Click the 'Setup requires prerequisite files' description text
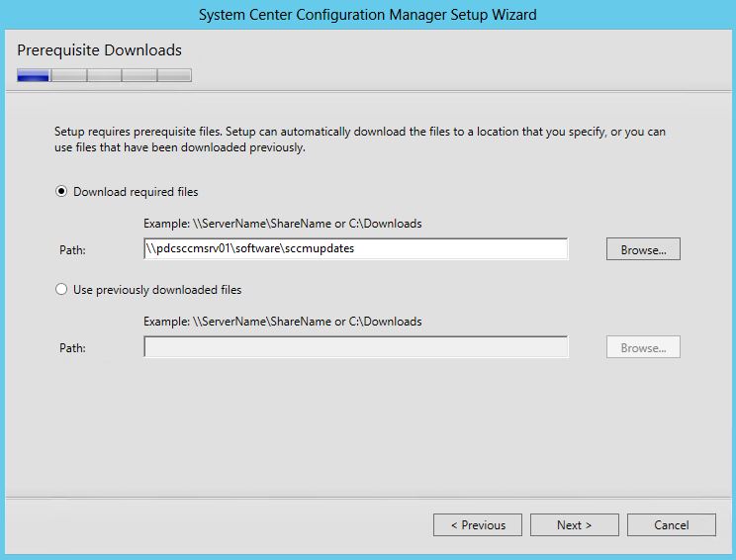This screenshot has height=560, width=736. 360,140
